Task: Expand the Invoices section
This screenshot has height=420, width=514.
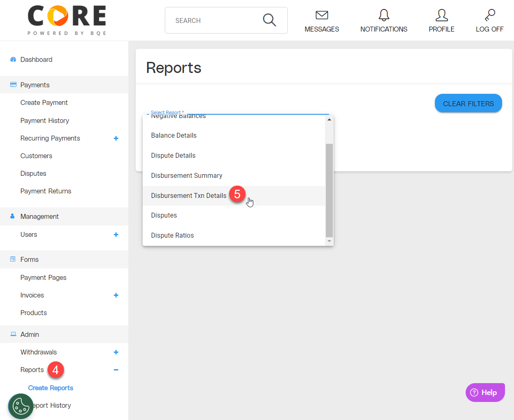Action: click(116, 295)
